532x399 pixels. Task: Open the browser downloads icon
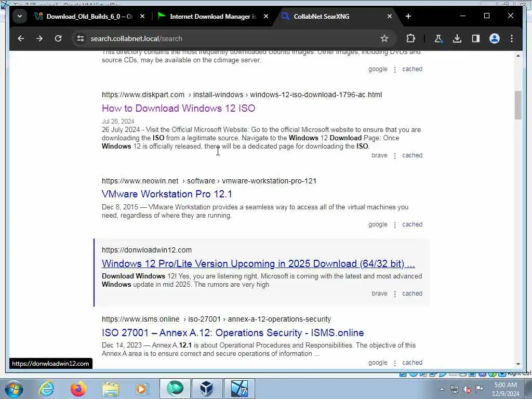[457, 38]
